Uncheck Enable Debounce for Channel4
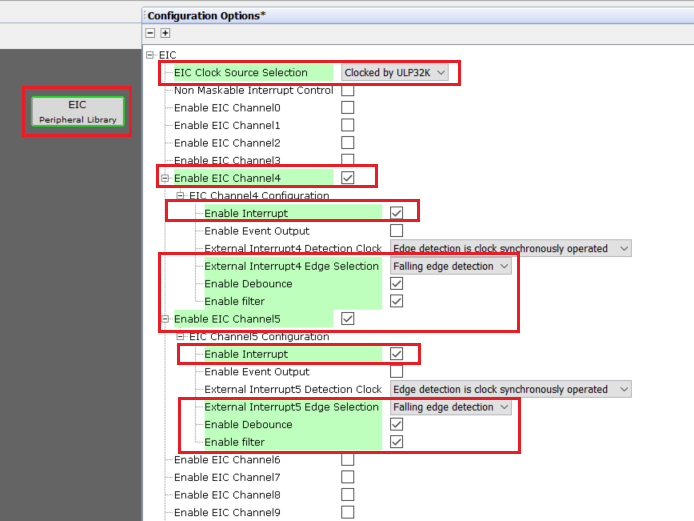The image size is (694, 521). (x=397, y=284)
